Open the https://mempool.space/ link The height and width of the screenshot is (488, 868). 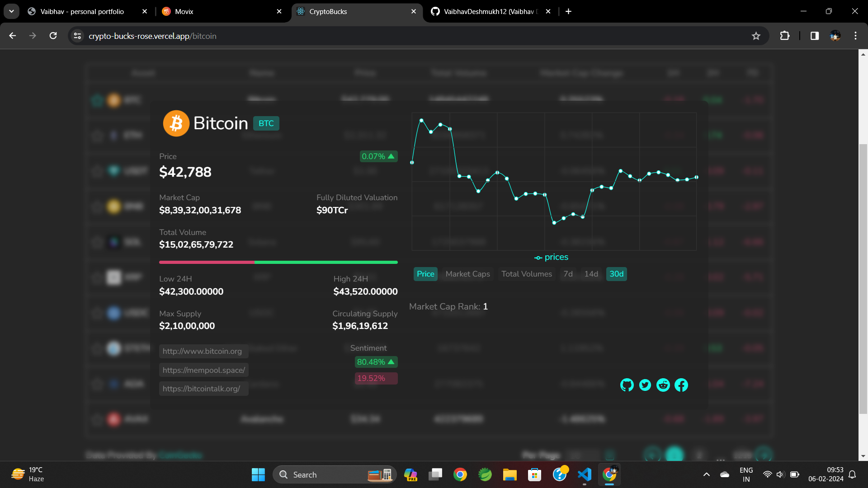click(204, 370)
